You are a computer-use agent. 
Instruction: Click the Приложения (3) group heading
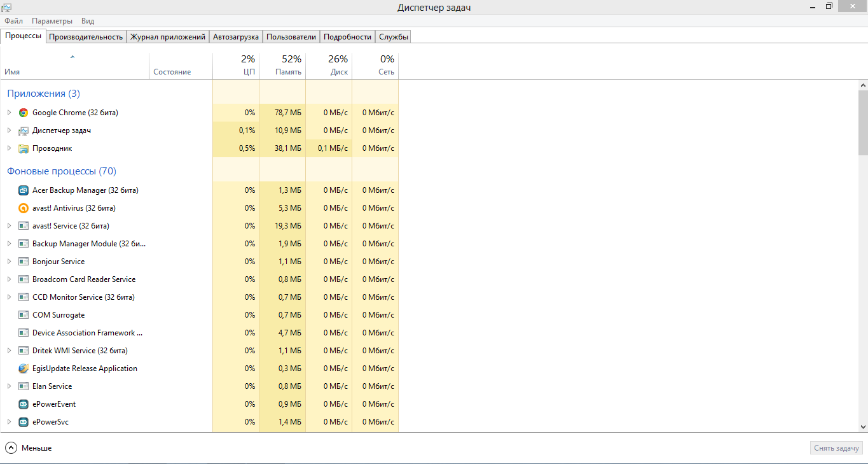coord(43,94)
